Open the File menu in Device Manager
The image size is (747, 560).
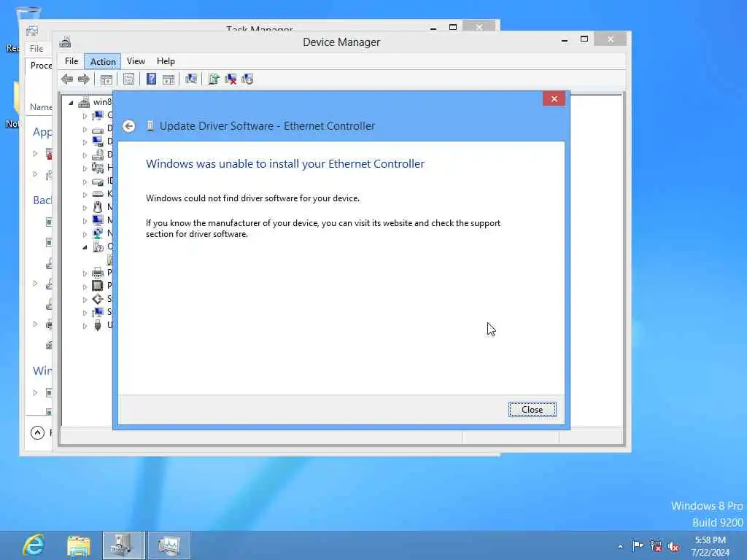[x=71, y=61]
